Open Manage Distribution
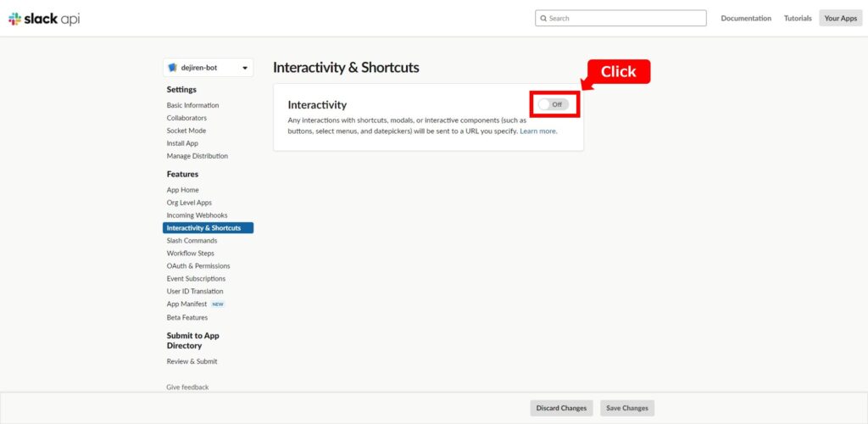 197,156
